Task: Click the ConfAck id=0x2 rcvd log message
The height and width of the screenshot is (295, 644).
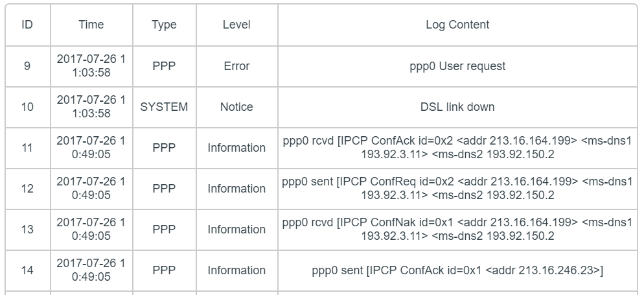Action: point(457,148)
